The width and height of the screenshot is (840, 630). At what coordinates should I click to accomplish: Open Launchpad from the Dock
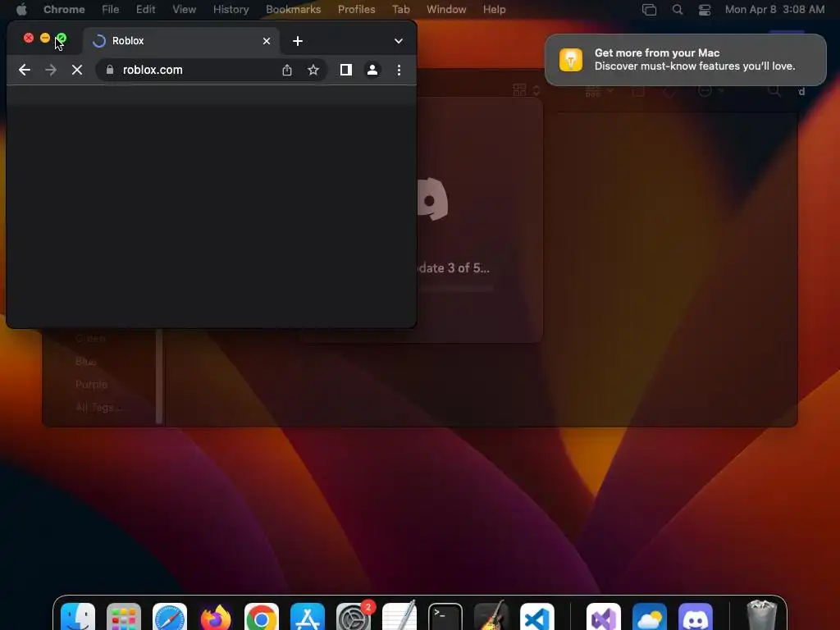coord(124,617)
